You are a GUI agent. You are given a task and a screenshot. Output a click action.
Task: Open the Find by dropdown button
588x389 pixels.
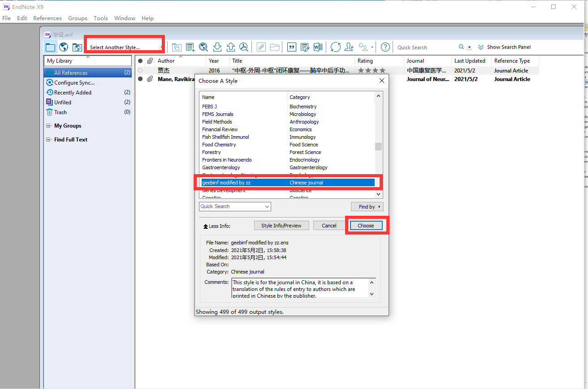click(x=367, y=207)
